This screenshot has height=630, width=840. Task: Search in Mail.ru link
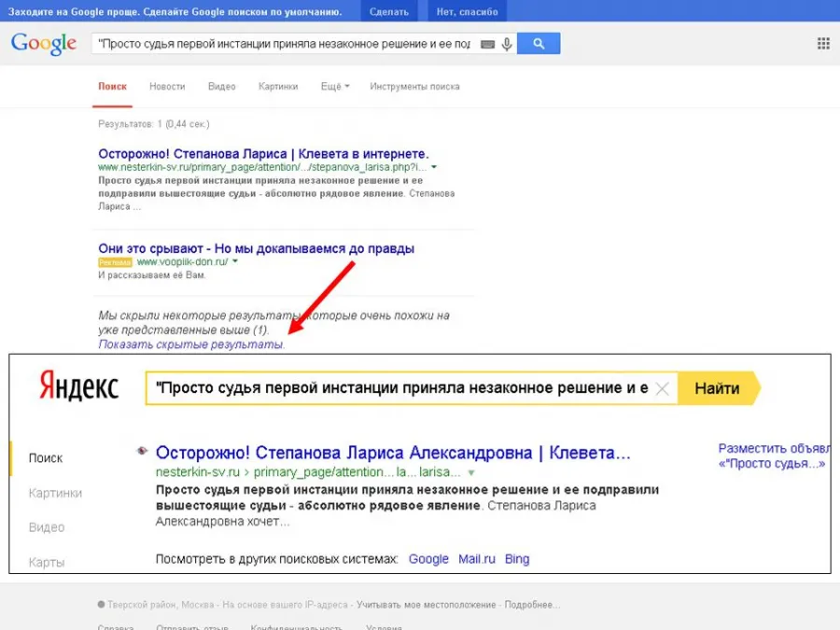coord(477,559)
